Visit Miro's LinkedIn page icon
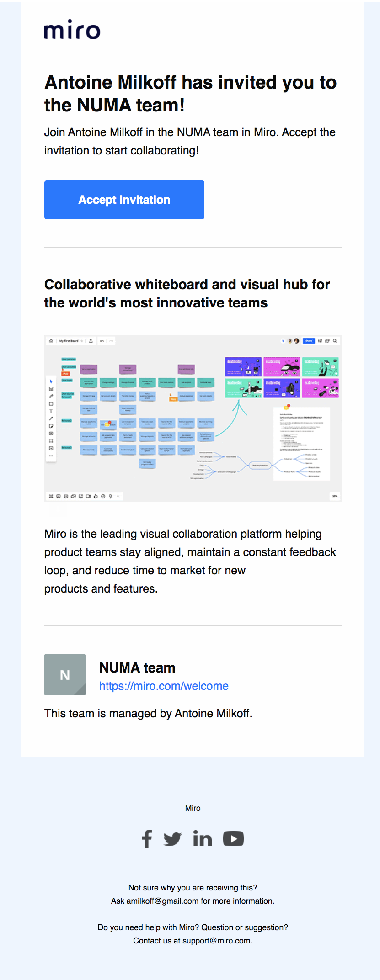 tap(202, 838)
